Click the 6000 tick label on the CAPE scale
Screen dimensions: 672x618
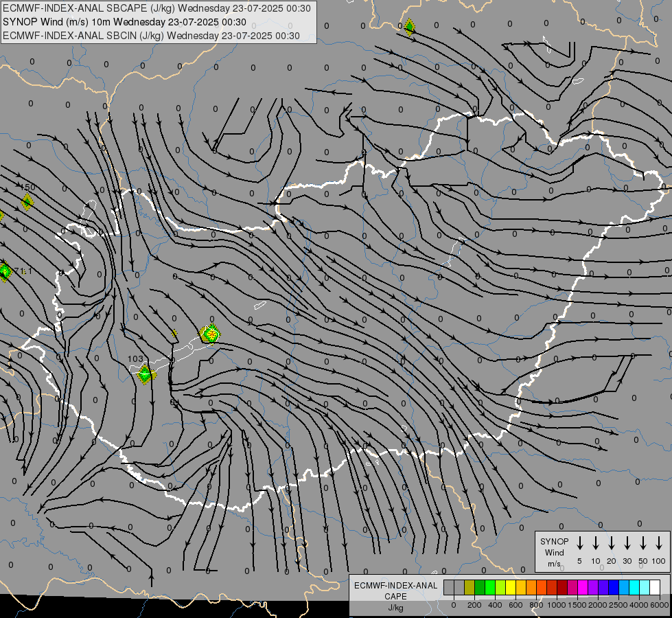(x=660, y=605)
